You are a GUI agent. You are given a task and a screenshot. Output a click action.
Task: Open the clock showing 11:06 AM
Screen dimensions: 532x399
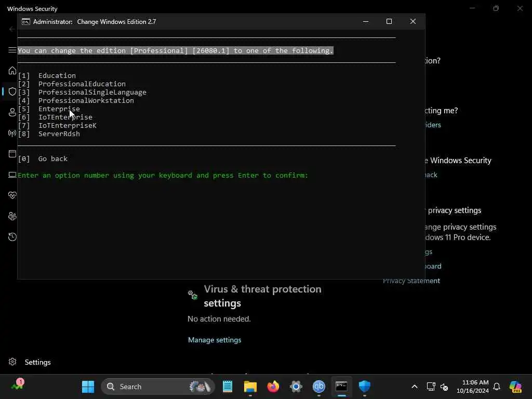[x=473, y=387]
